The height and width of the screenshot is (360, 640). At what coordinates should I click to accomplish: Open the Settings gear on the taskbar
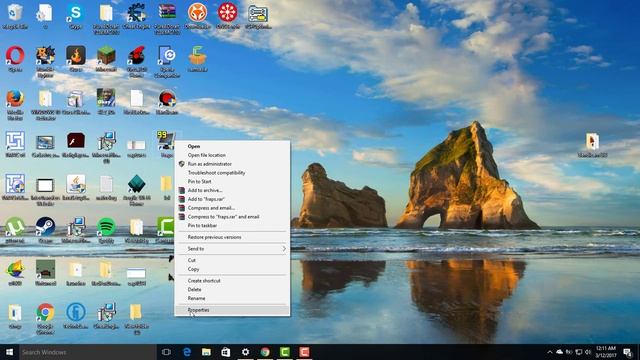245,352
